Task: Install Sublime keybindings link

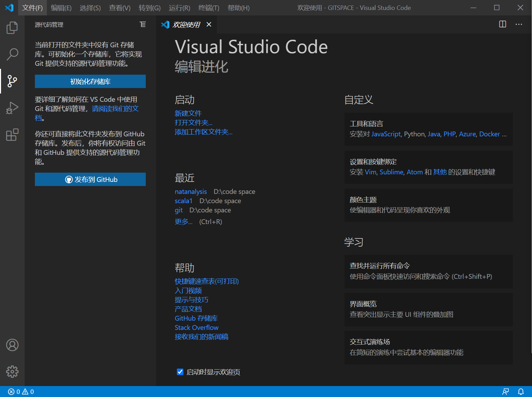Action: click(391, 172)
